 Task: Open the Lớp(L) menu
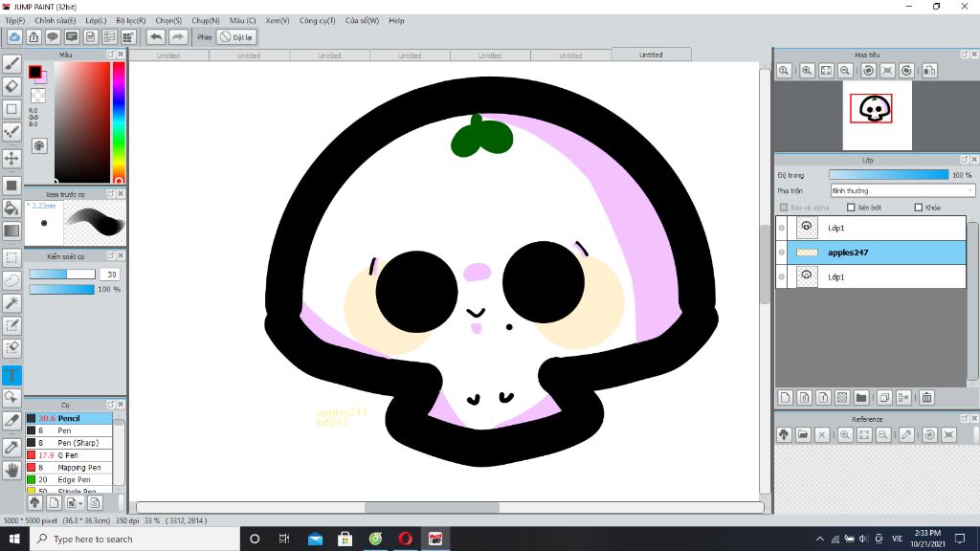(x=96, y=21)
